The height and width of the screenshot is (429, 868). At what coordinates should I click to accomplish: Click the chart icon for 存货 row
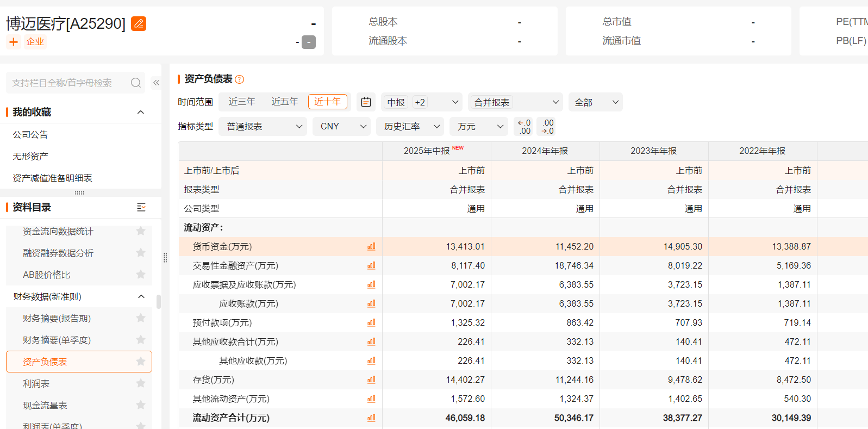click(371, 380)
